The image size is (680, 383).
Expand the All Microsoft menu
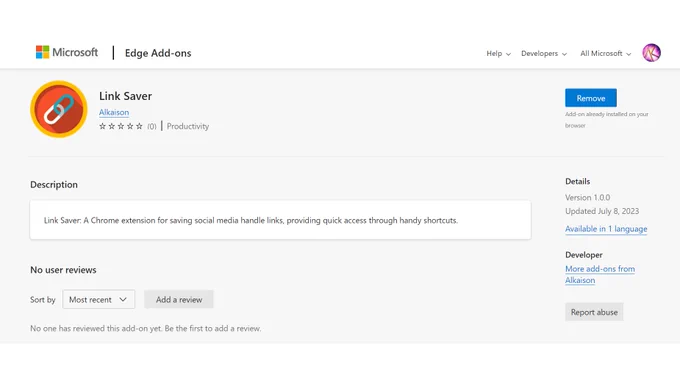605,53
